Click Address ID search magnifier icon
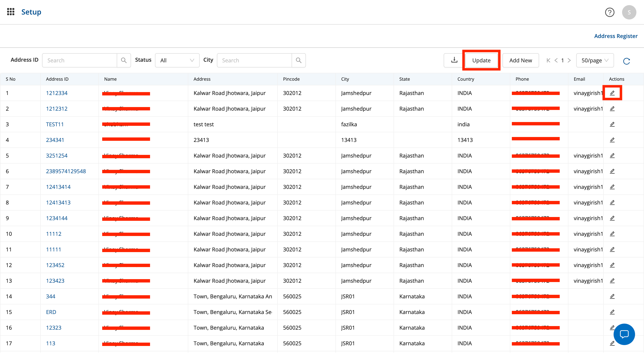Screen dimensions: 644x354 pyautogui.click(x=123, y=60)
